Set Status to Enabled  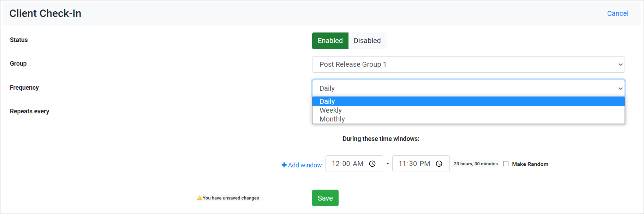(330, 41)
